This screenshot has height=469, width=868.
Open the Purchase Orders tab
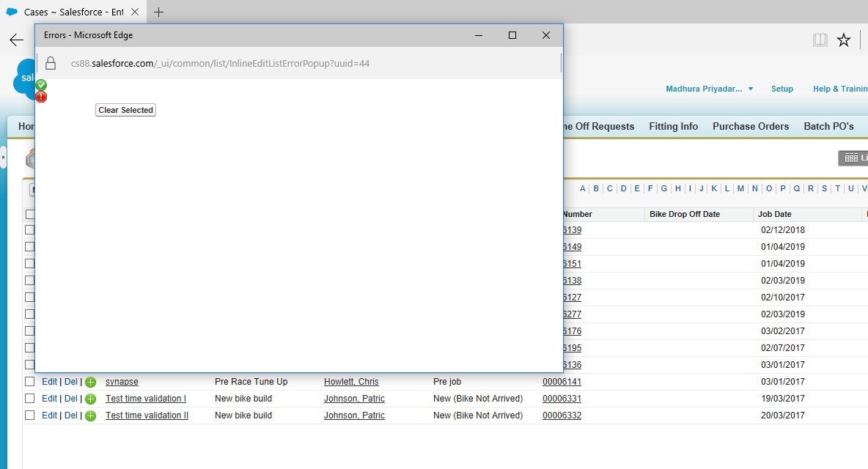(x=751, y=126)
